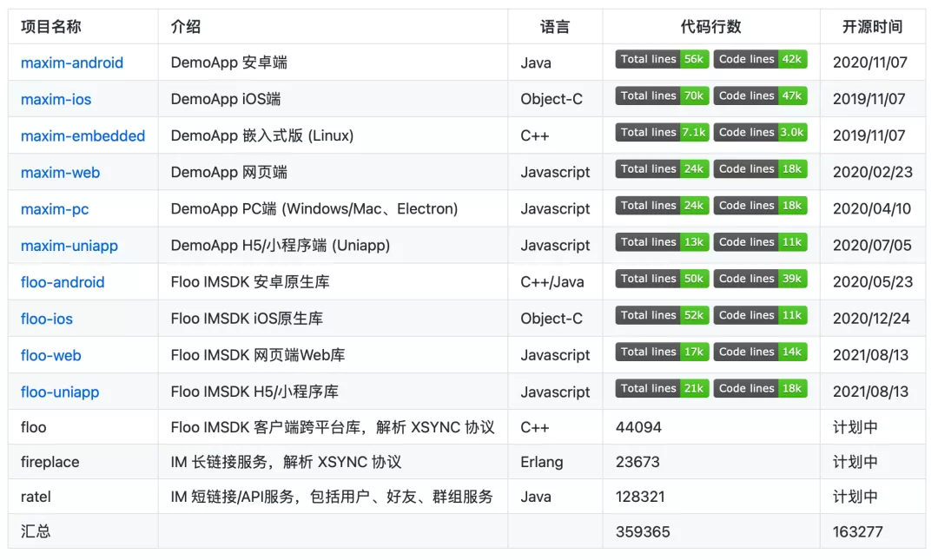Image resolution: width=938 pixels, height=560 pixels.
Task: Open the maxim-android project link
Action: 72,63
